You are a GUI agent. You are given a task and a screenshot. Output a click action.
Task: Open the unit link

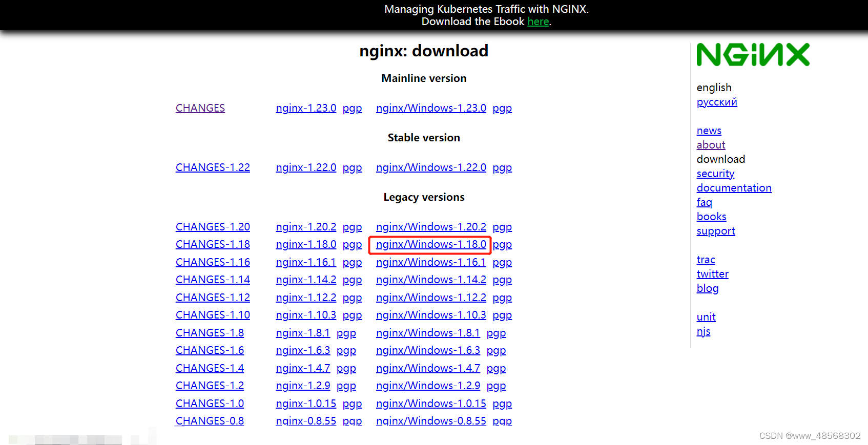click(x=706, y=317)
